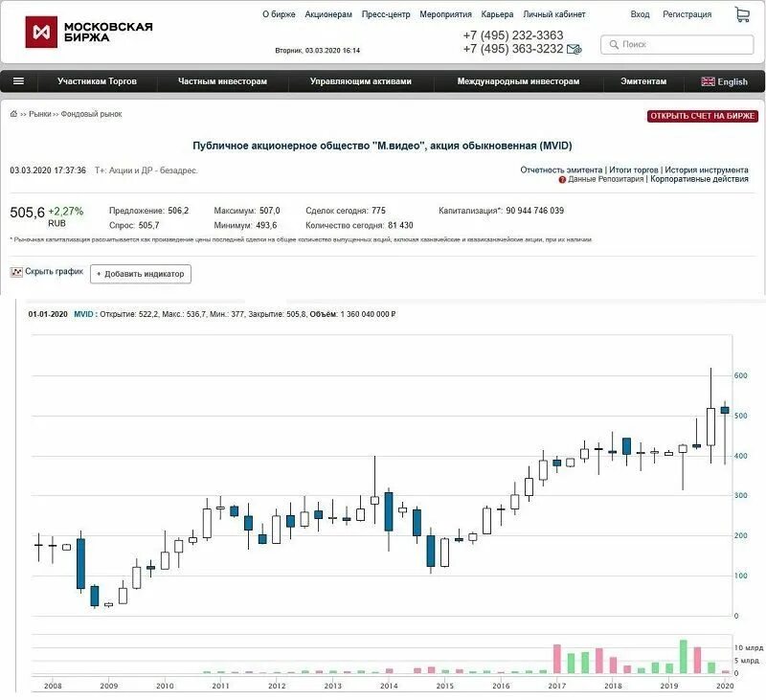Click the tall pink volume bar at 2017
Image resolution: width=766 pixels, height=700 pixels.
tap(557, 659)
